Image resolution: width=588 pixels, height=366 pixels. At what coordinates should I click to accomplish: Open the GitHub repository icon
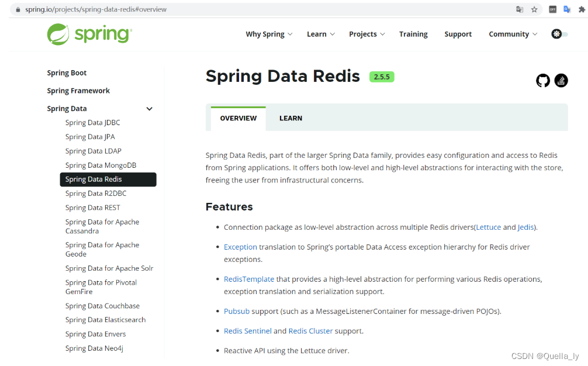click(542, 80)
